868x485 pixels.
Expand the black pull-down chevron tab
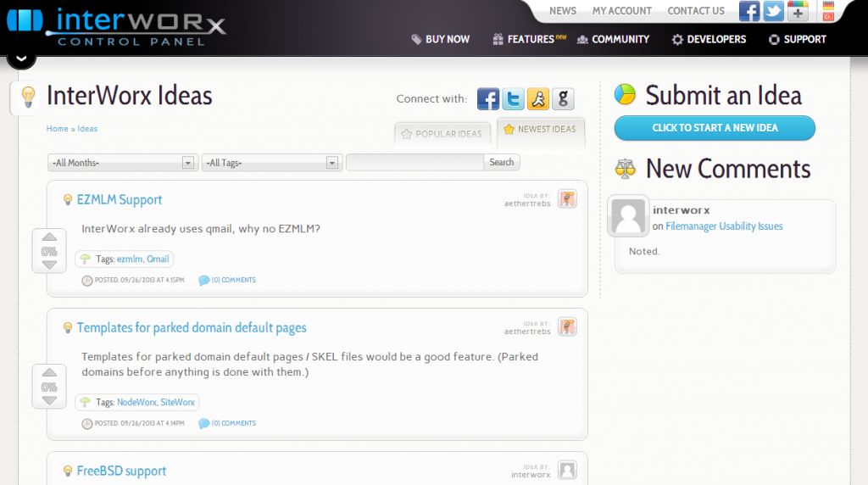pyautogui.click(x=21, y=59)
